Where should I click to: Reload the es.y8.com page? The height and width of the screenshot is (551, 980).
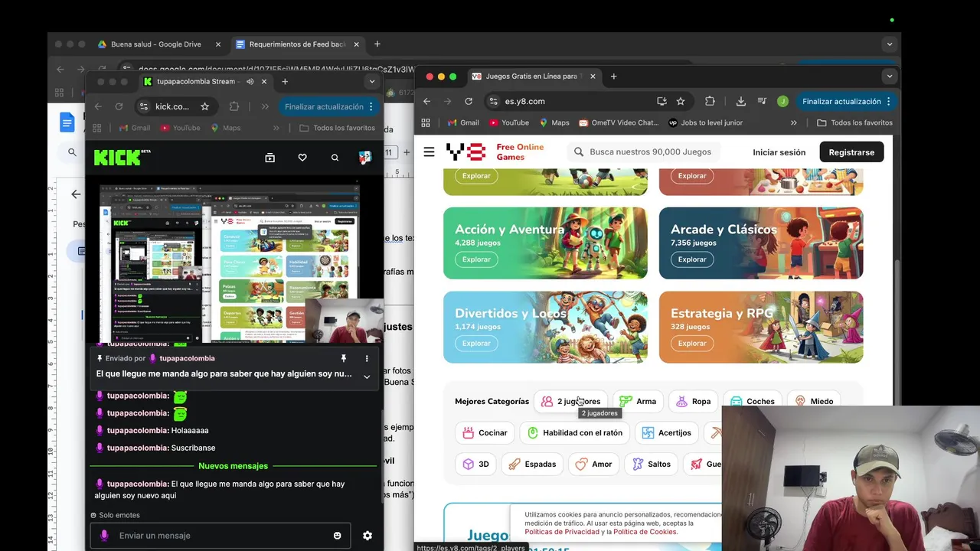point(469,101)
